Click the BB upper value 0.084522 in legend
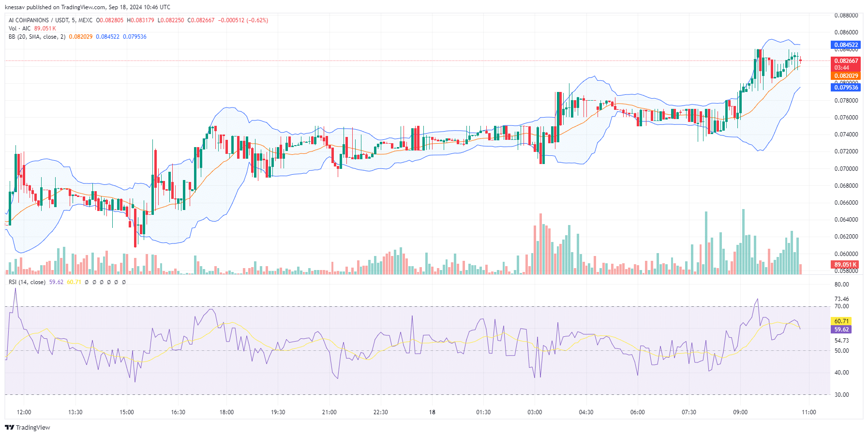This screenshot has width=868, height=436. 107,37
